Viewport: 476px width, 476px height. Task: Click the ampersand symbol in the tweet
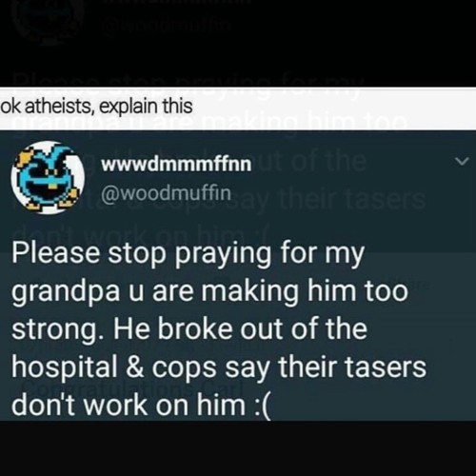pos(135,367)
